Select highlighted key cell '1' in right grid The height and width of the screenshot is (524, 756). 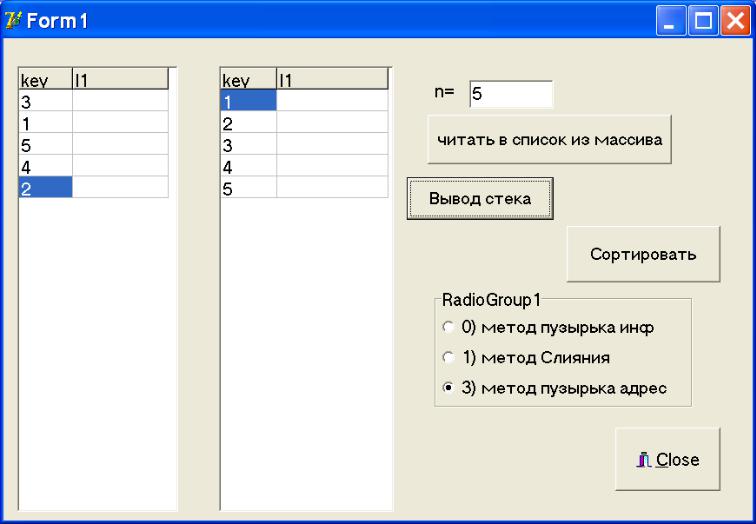pos(249,101)
